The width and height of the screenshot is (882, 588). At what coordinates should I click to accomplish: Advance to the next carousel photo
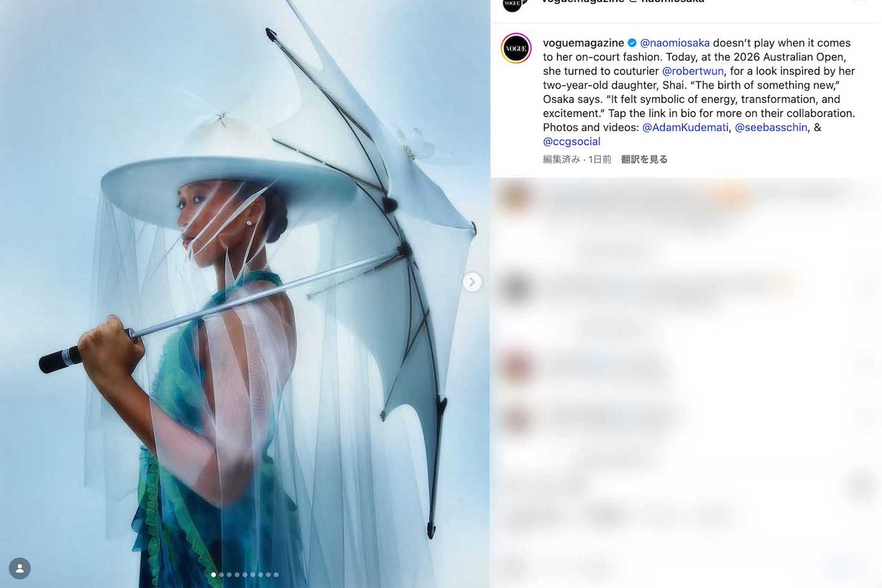472,282
